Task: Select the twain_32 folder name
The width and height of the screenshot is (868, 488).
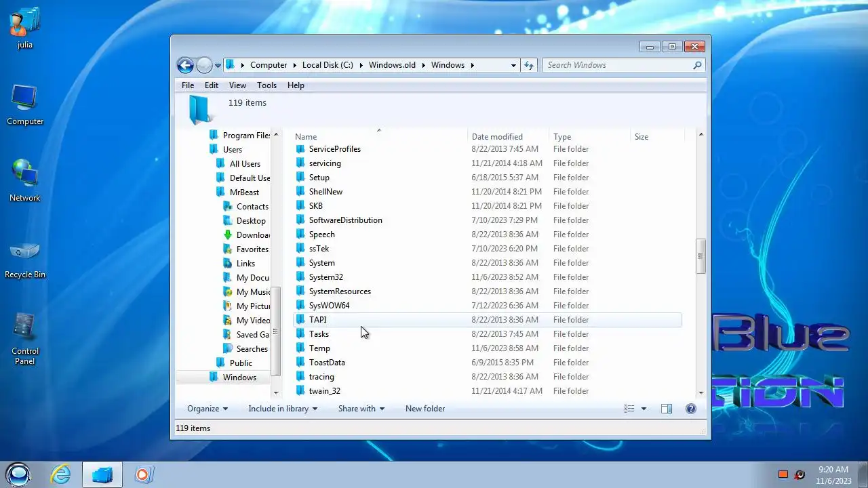Action: (324, 390)
